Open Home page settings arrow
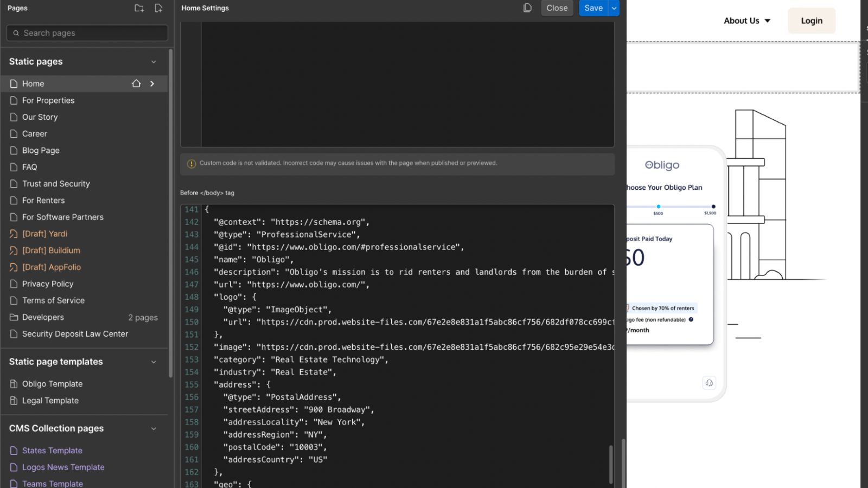 tap(152, 84)
